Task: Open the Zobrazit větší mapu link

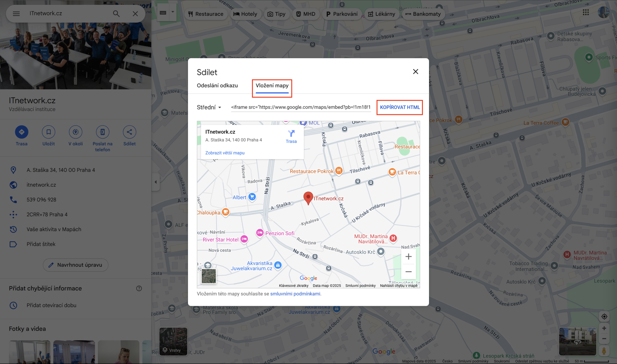Action: tap(224, 153)
